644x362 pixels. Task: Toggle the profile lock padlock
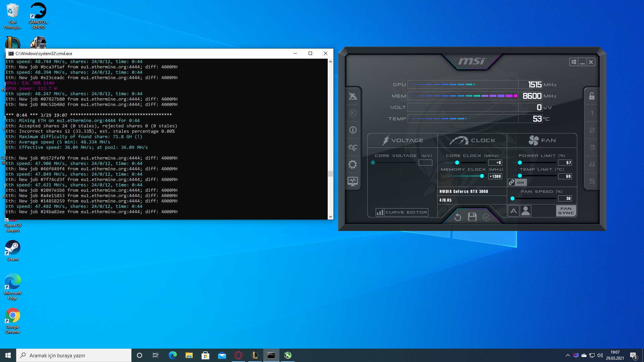pos(592,96)
